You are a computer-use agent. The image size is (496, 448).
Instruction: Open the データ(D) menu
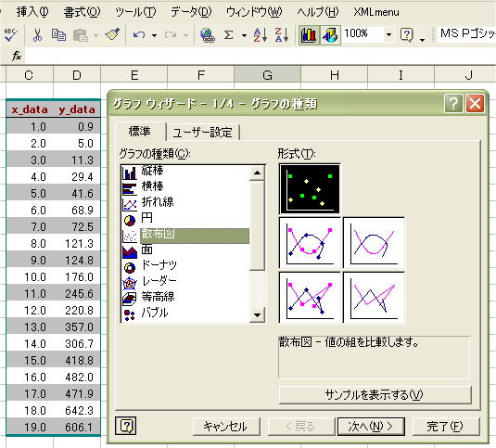(x=191, y=12)
